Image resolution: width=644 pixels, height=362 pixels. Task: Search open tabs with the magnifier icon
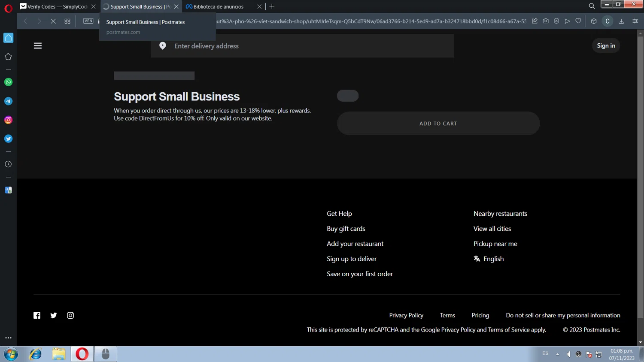pyautogui.click(x=592, y=6)
